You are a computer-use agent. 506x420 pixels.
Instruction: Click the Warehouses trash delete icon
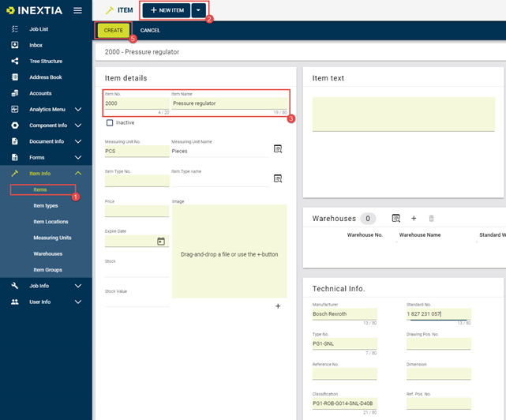(x=432, y=219)
